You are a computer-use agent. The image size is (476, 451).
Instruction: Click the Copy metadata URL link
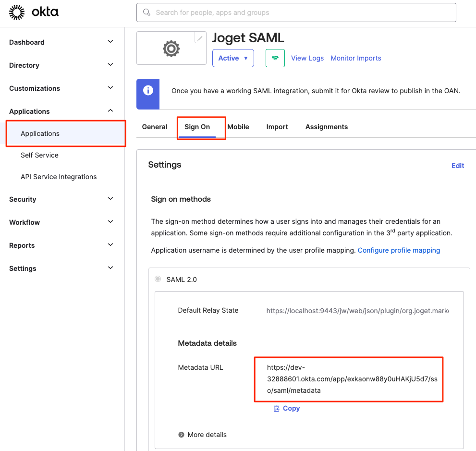pos(291,409)
